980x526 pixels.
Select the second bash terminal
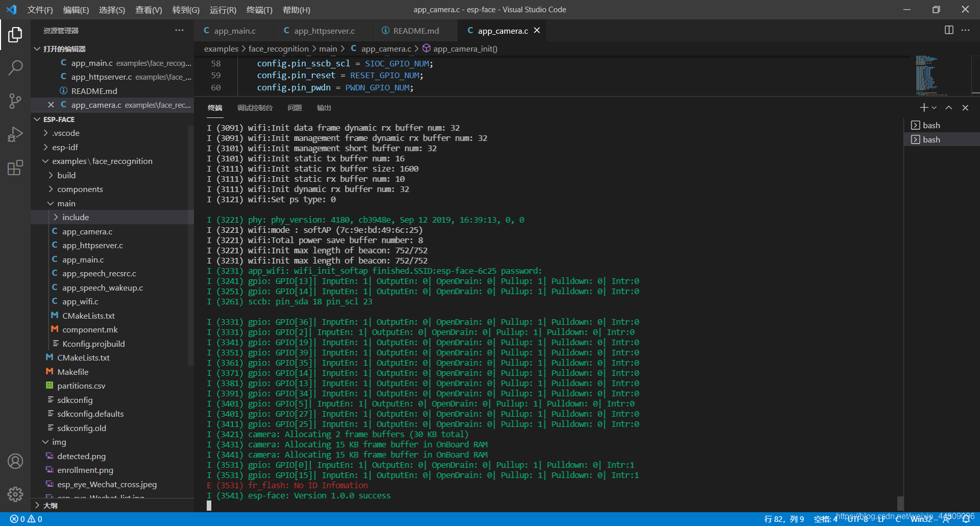coord(942,139)
